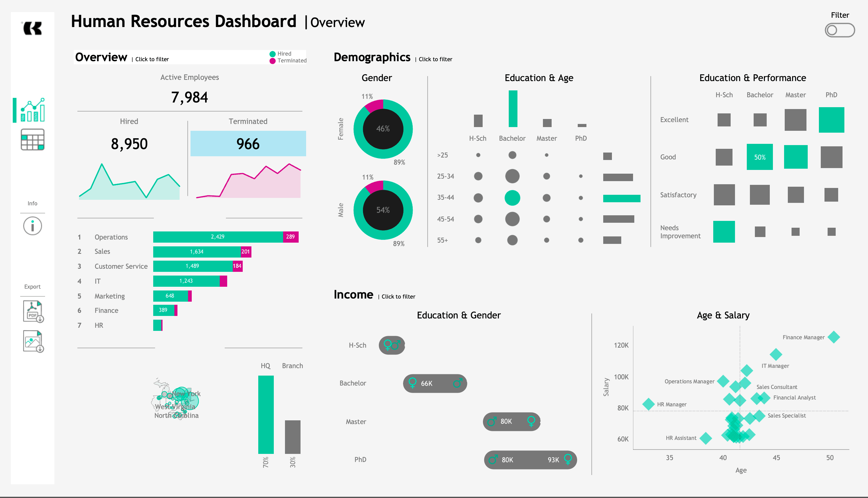Select the 25-34 Bachelor bubble

pos(512,176)
